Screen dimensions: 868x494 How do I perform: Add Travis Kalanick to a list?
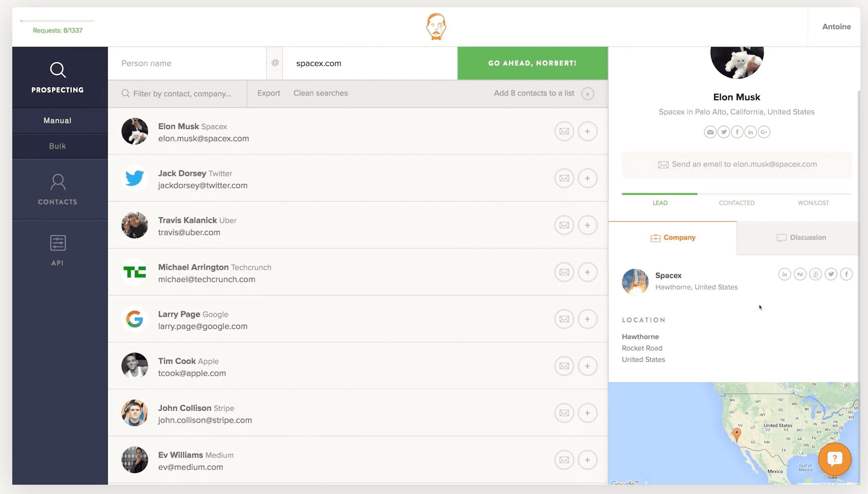coord(587,225)
